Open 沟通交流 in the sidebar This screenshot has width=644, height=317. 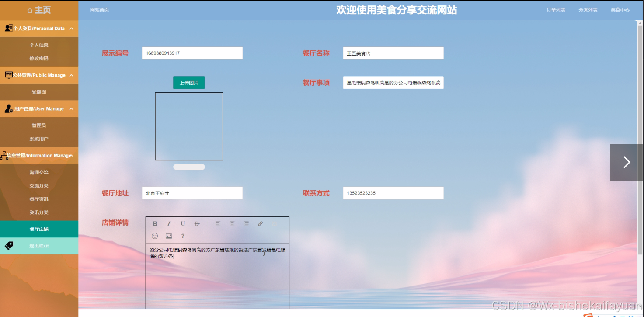click(39, 173)
